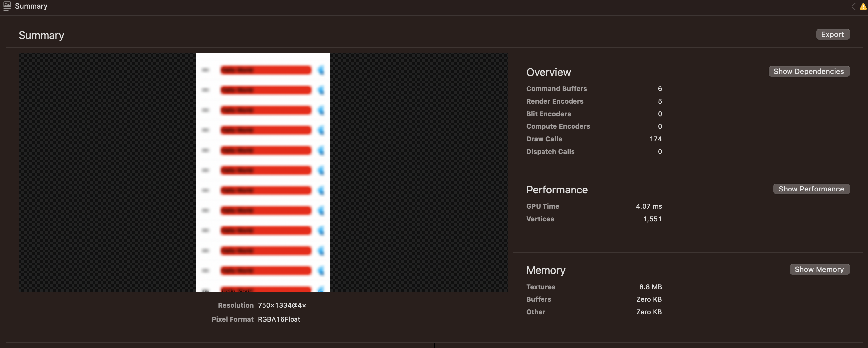Viewport: 868px width, 348px height.
Task: Click the Export button
Action: (x=833, y=34)
